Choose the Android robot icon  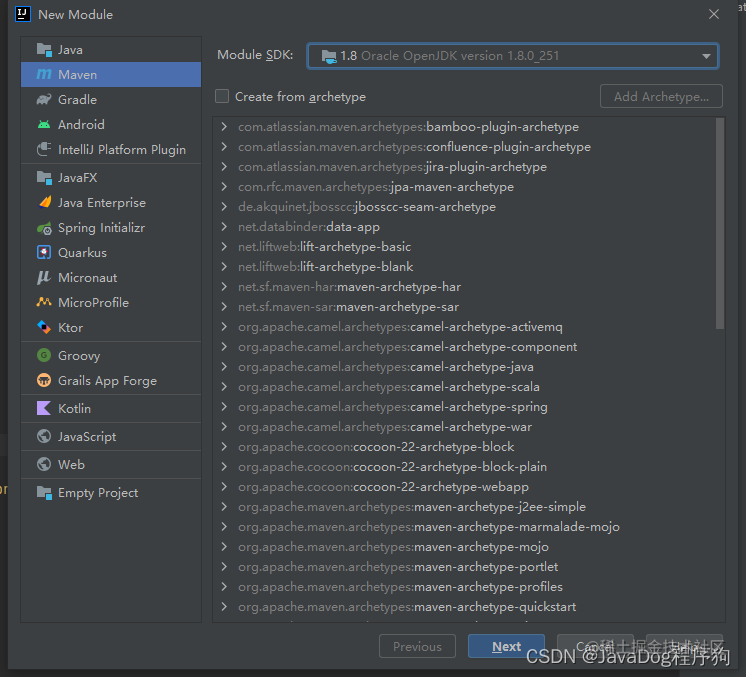point(44,125)
